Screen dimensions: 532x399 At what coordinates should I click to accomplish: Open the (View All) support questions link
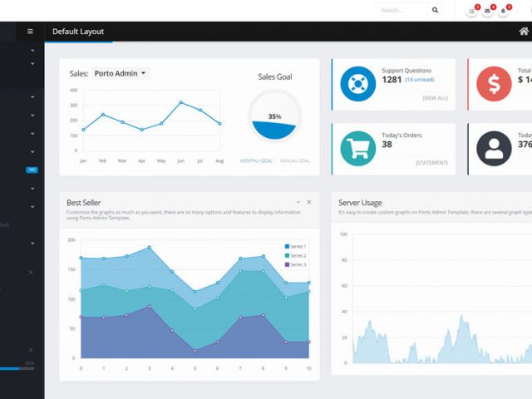coord(435,98)
